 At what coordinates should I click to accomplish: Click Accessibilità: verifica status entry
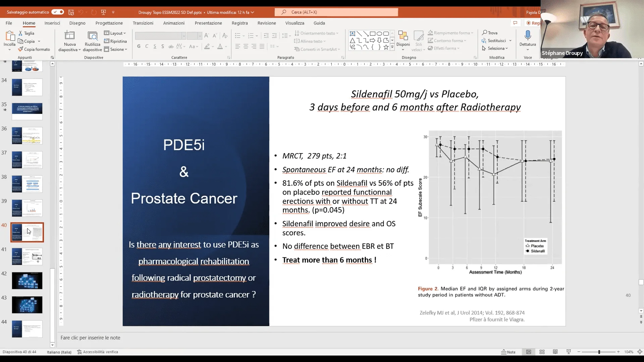click(x=98, y=352)
